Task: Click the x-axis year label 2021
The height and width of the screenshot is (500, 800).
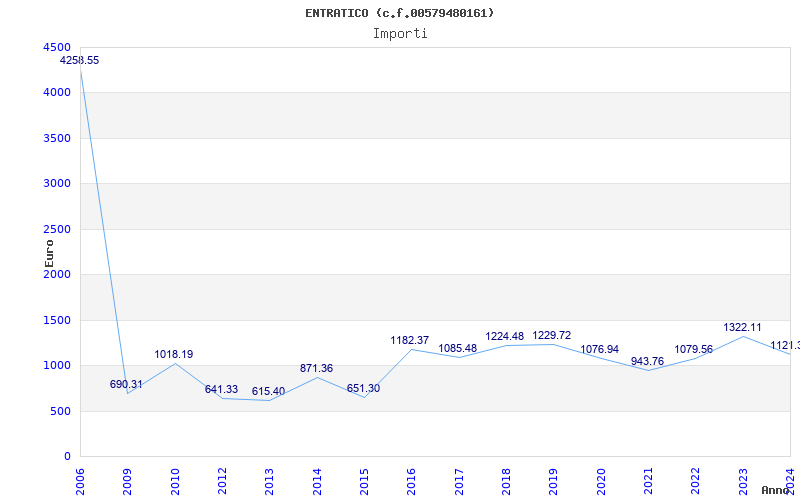Action: tap(648, 482)
